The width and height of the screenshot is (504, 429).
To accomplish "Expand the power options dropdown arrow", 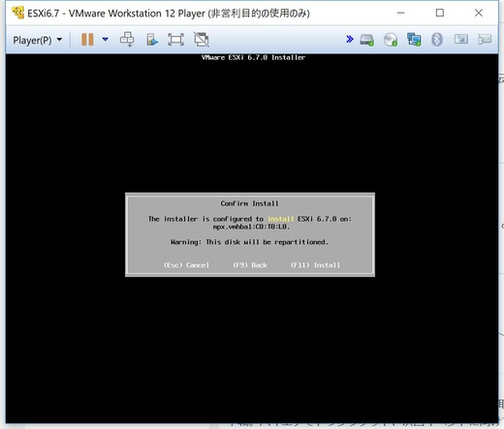I will (105, 40).
